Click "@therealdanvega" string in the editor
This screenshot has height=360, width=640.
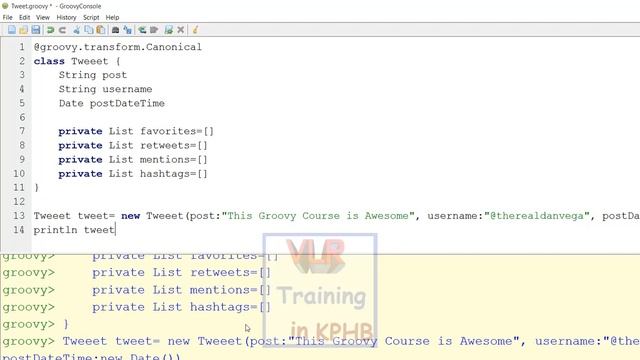point(537,216)
